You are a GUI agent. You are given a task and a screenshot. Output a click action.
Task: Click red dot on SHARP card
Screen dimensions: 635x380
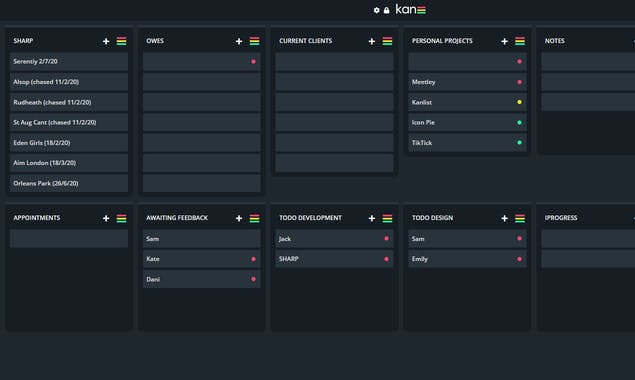pyautogui.click(x=386, y=259)
